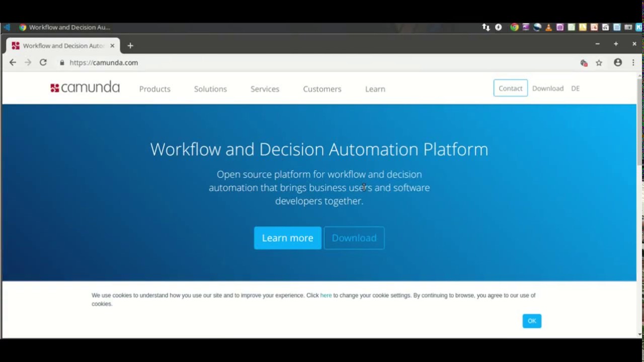Click the scrollbar down arrow
This screenshot has height=362, width=644.
(x=640, y=334)
